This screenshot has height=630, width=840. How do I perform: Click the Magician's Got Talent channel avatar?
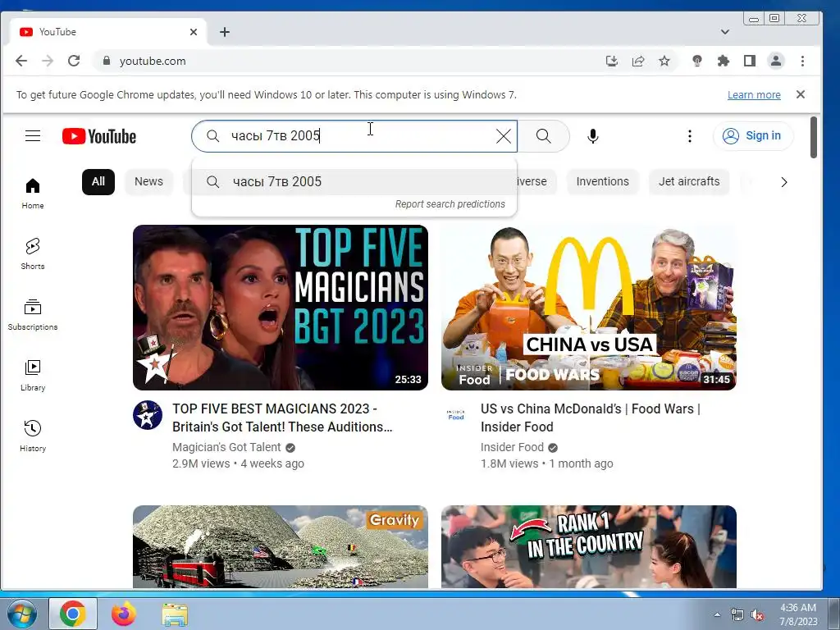tap(148, 415)
